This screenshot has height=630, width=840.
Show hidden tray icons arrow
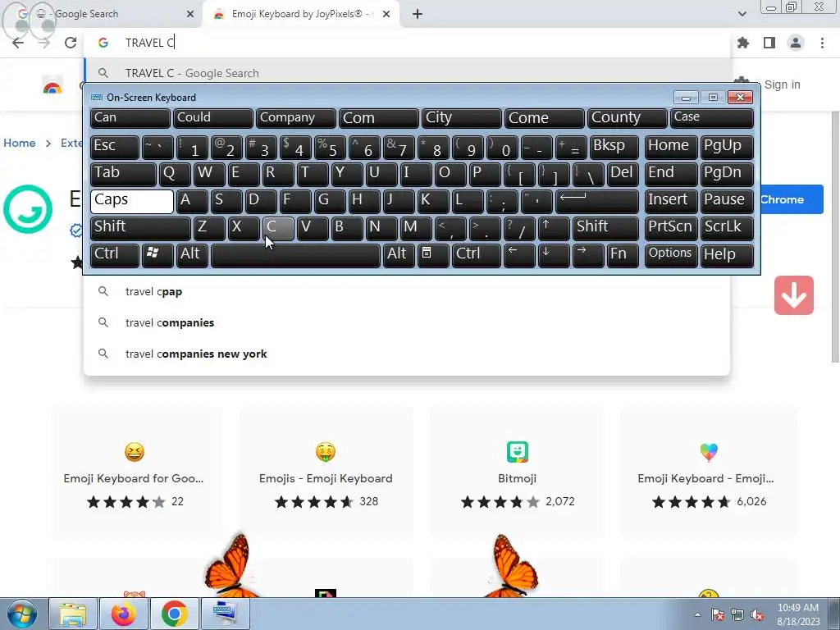pos(697,614)
